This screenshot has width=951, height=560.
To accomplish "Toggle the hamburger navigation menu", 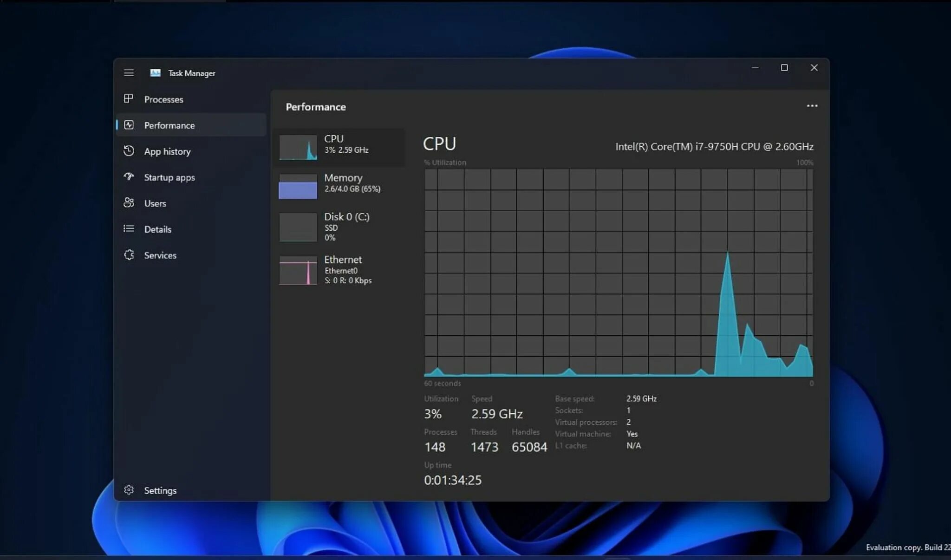I will 129,73.
